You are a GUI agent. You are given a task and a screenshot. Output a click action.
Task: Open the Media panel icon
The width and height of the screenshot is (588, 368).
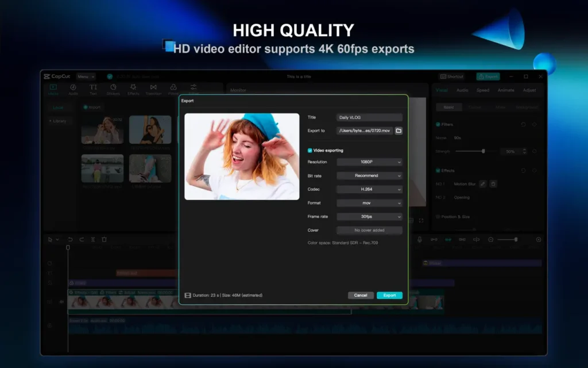tap(53, 87)
